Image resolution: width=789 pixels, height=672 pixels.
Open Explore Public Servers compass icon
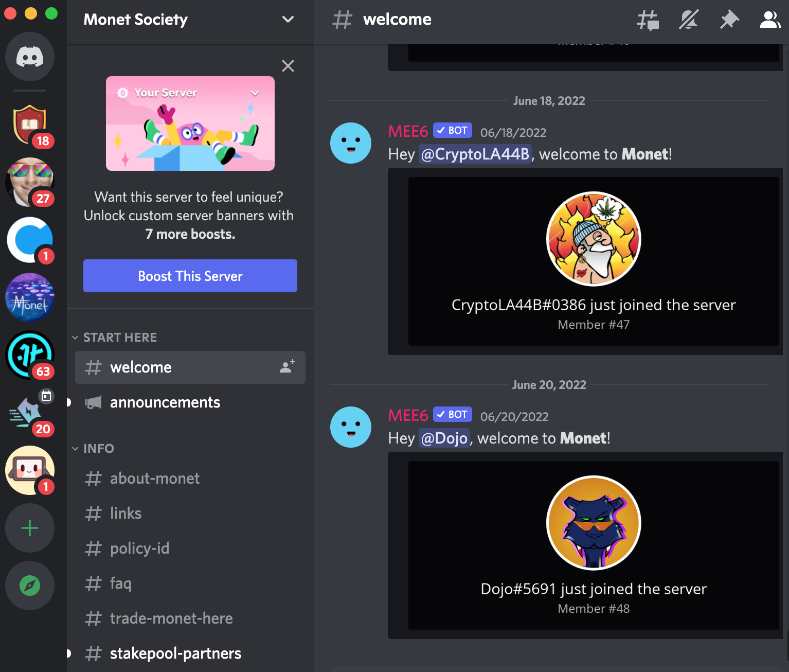click(30, 586)
